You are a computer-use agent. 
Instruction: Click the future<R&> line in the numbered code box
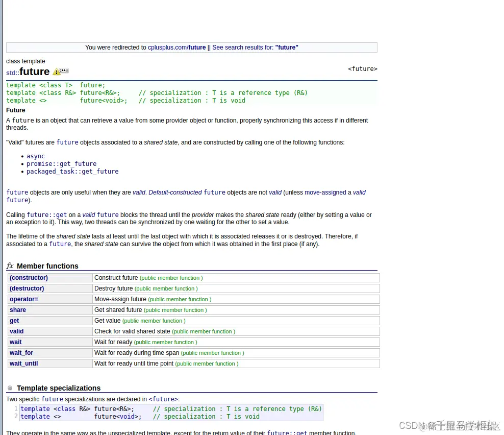(171, 408)
